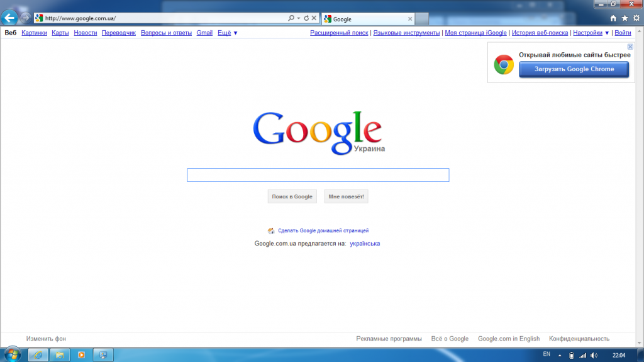The height and width of the screenshot is (362, 644).
Task: Click the page scrollbar up arrow
Action: pyautogui.click(x=640, y=31)
